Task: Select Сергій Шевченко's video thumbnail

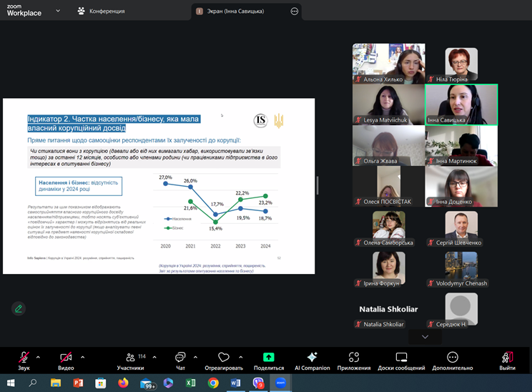Action: tap(460, 228)
